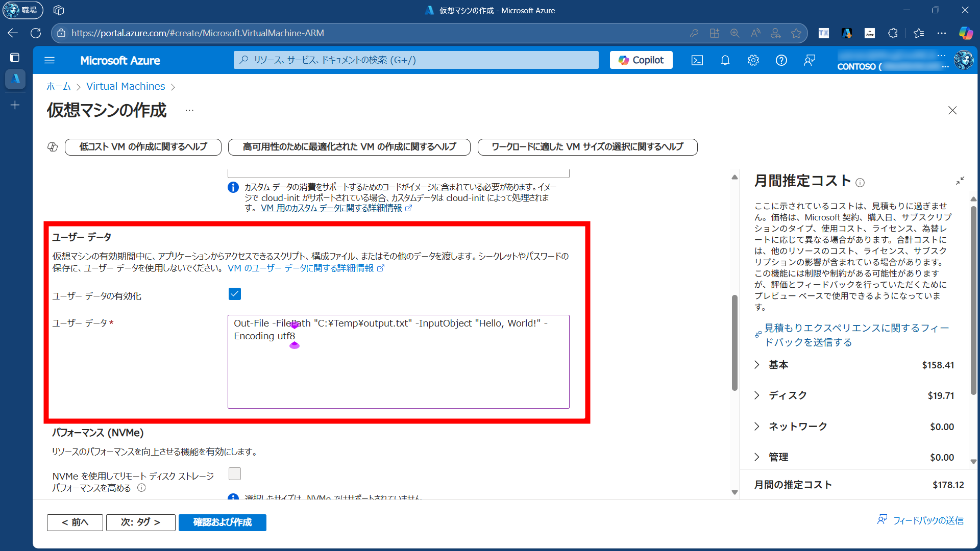Open the Azure portal hamburger menu
Screen dimensions: 980x551
point(50,60)
